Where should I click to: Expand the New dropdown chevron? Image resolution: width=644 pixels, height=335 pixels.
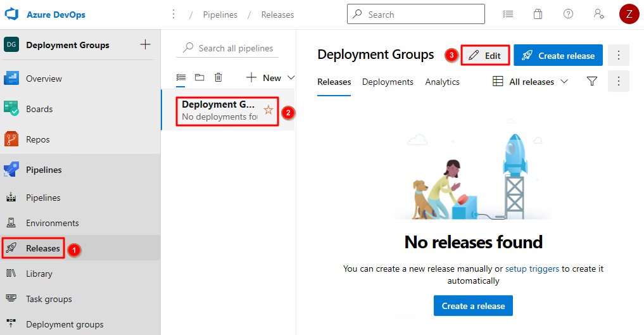(291, 78)
